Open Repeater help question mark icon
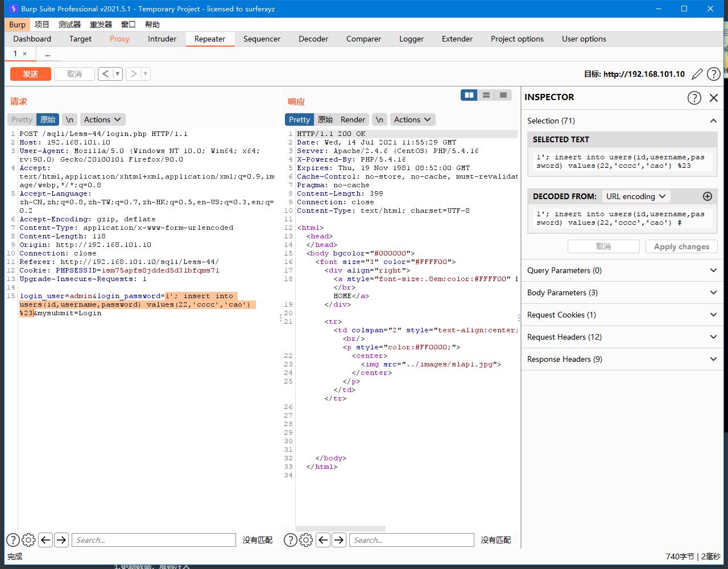The image size is (728, 569). coord(714,74)
